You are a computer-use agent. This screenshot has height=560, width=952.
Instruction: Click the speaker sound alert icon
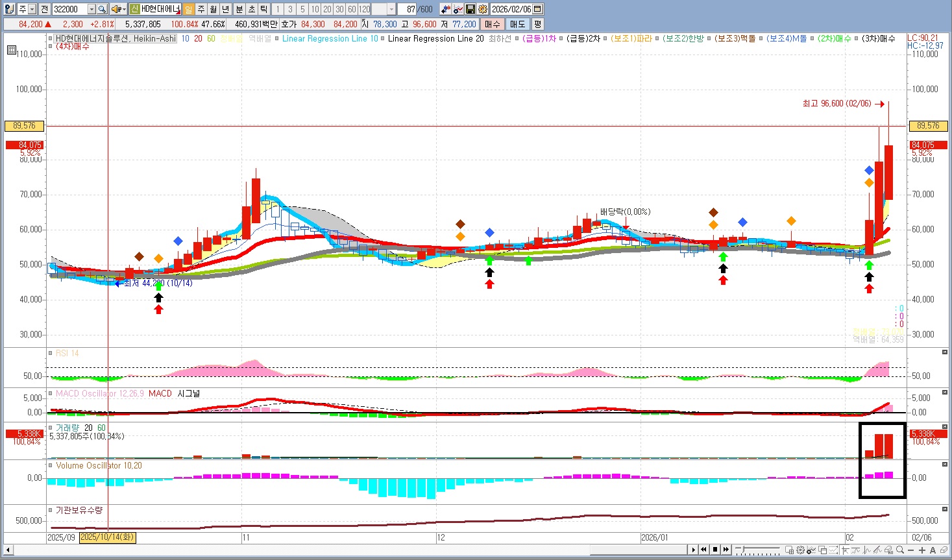[x=116, y=9]
